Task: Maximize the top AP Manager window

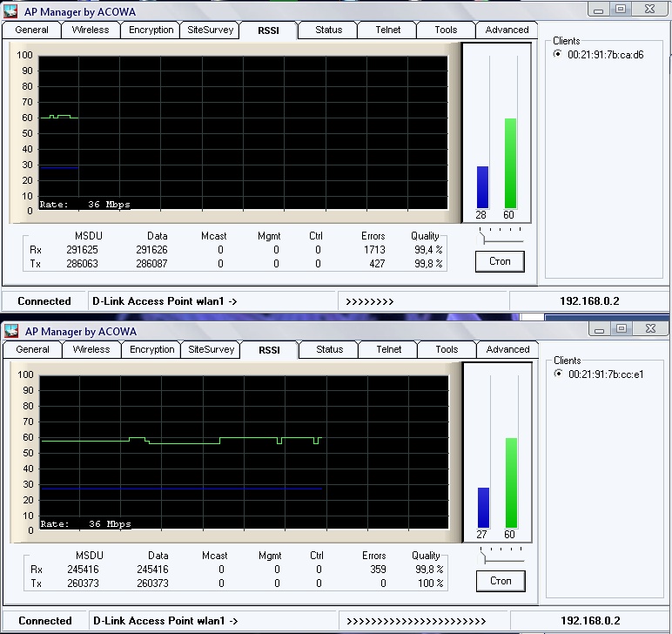Action: click(x=621, y=9)
